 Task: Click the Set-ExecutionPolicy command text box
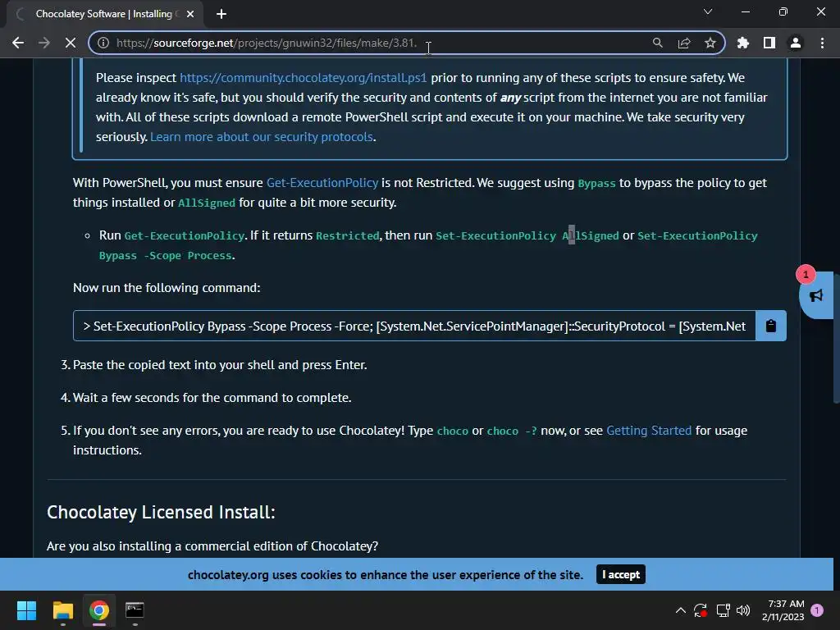coord(414,326)
